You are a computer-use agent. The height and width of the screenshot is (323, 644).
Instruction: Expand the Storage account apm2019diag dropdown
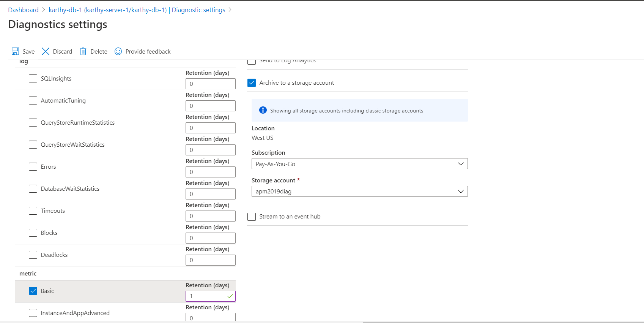click(x=359, y=192)
